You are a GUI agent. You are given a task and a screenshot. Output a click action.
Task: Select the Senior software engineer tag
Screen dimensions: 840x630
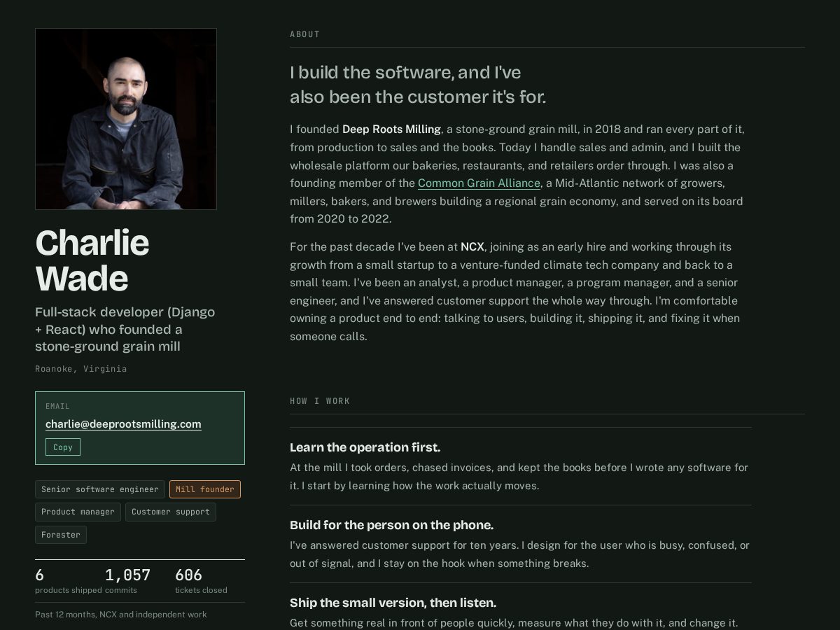[x=100, y=489]
